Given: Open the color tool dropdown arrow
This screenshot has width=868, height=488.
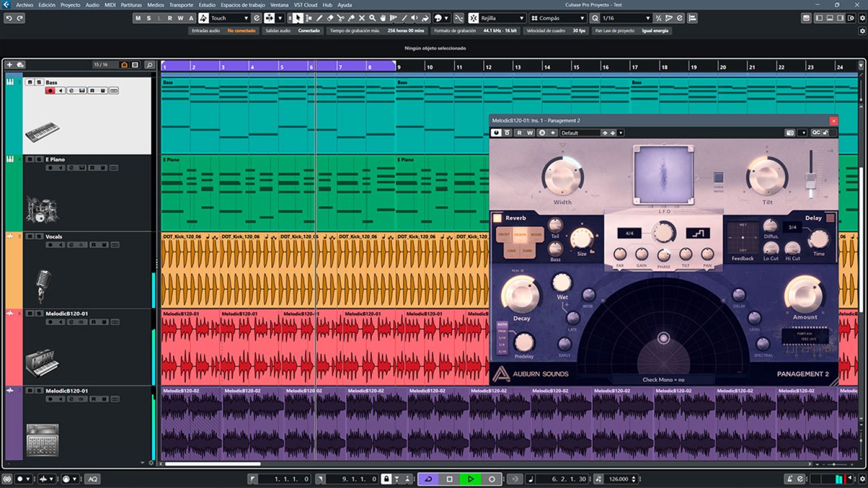Looking at the screenshot, I should pos(446,18).
